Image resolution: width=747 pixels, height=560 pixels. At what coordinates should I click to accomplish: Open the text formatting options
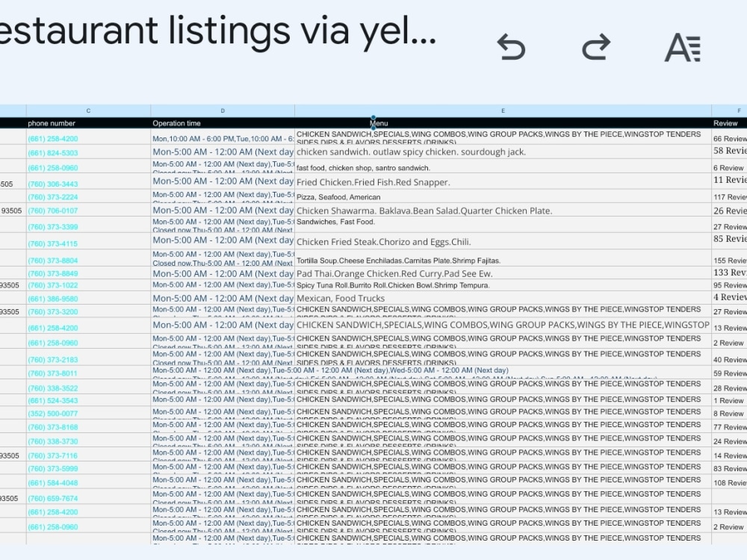point(682,48)
